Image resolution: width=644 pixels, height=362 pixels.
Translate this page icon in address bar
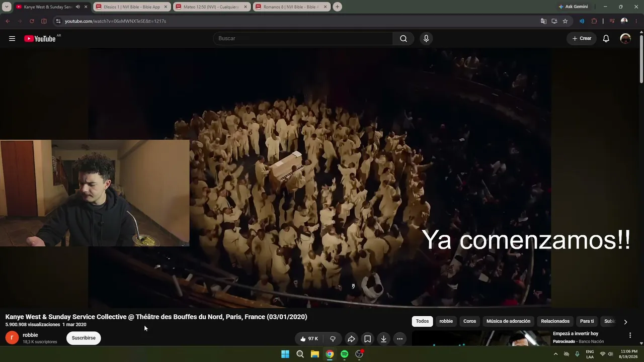543,21
